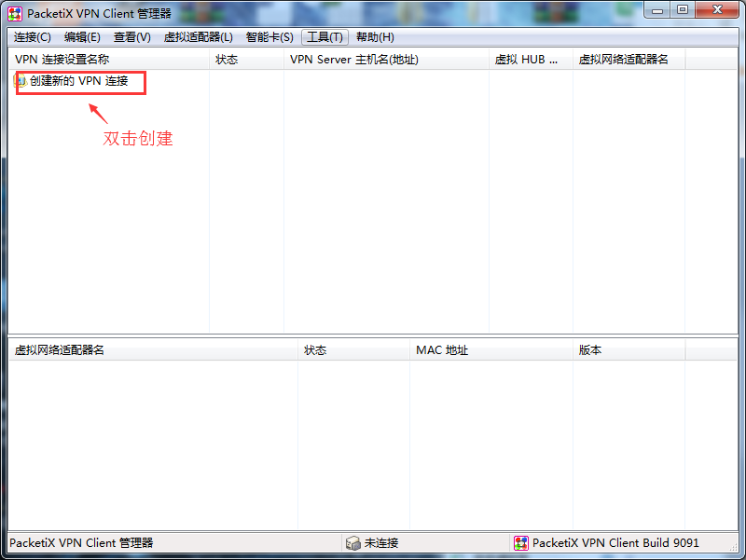Sort by 虚拟 HUB column header
This screenshot has height=560, width=746.
pos(531,60)
